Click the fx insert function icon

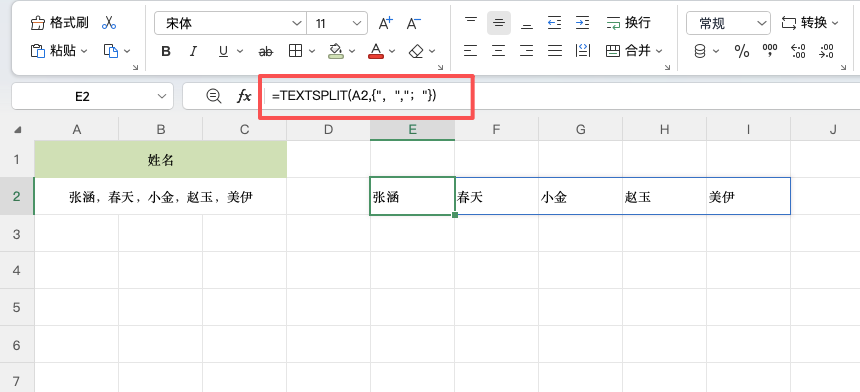tap(244, 96)
